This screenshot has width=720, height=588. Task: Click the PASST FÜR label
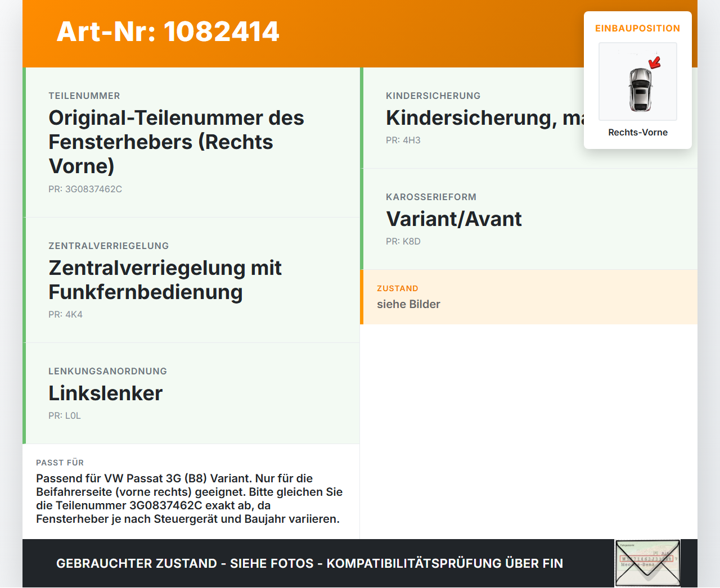(x=60, y=463)
